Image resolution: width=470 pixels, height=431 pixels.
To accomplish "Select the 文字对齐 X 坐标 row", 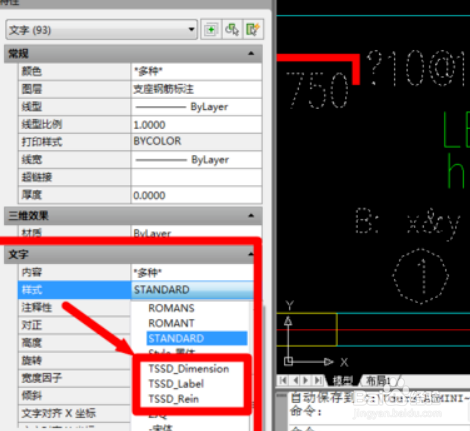I will (74, 413).
